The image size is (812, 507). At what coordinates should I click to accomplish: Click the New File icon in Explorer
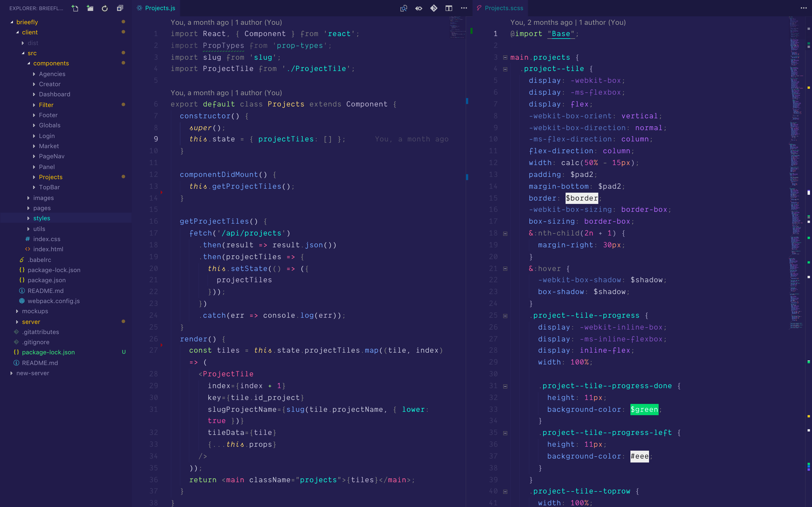pyautogui.click(x=75, y=8)
